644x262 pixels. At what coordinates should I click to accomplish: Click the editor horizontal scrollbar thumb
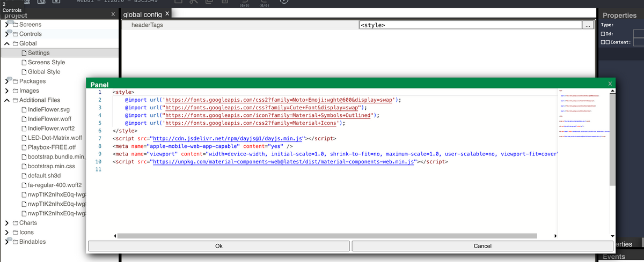pyautogui.click(x=327, y=236)
